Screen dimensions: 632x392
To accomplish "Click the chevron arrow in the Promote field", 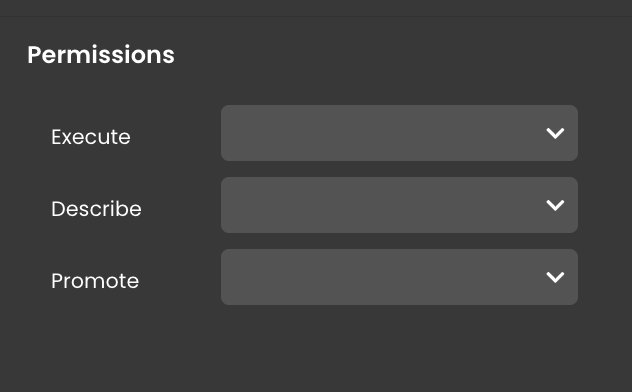I will (555, 277).
